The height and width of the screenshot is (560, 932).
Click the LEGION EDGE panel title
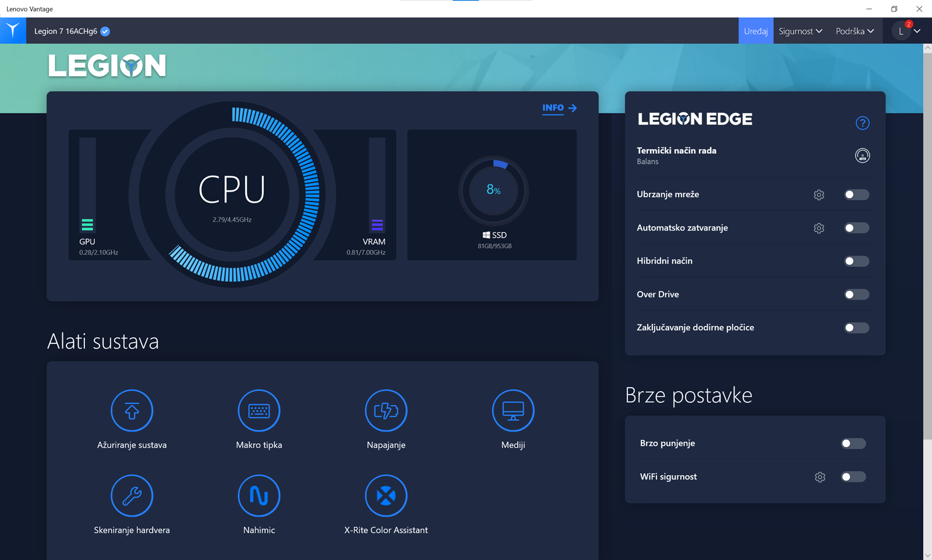click(695, 119)
